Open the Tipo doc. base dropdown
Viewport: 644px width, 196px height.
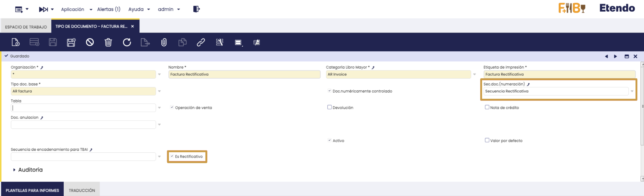159,91
